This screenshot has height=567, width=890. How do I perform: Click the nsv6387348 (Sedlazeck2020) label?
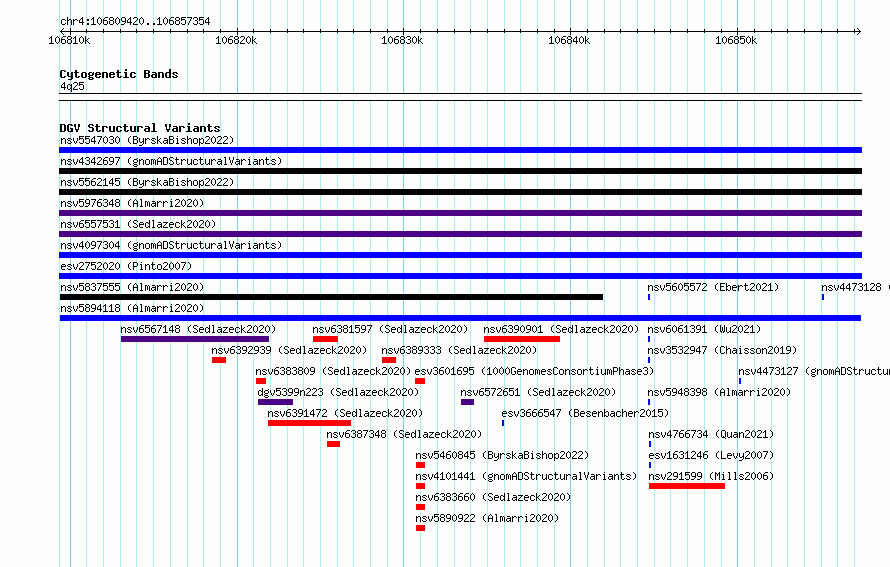click(404, 434)
